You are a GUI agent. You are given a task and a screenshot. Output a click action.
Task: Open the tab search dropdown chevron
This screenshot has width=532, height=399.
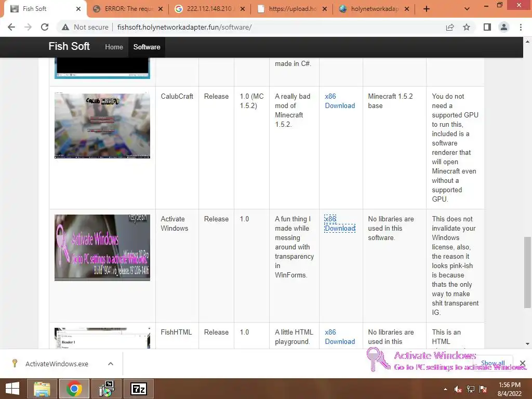tap(467, 9)
